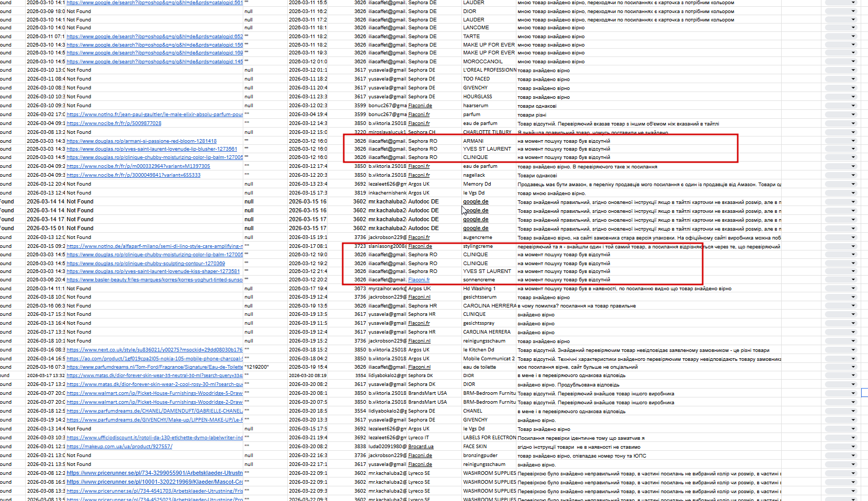
Task: Follow the pricerunner.se 10001-3202219969 link
Action: [x=155, y=482]
